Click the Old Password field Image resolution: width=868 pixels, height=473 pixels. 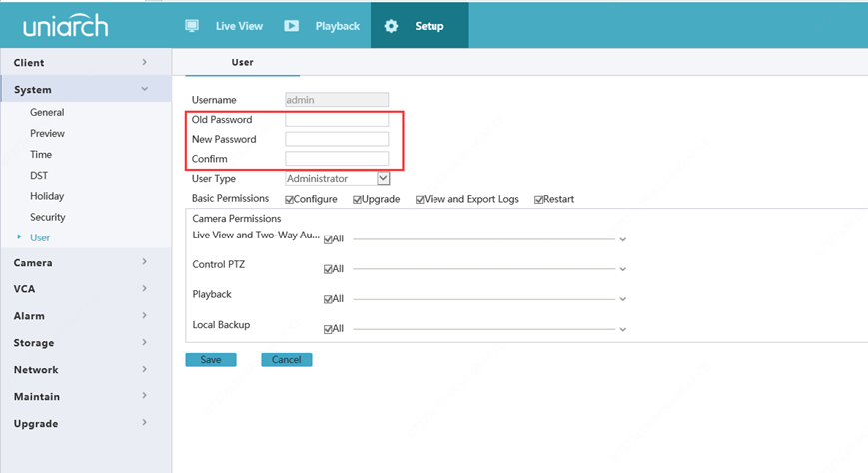(x=337, y=120)
